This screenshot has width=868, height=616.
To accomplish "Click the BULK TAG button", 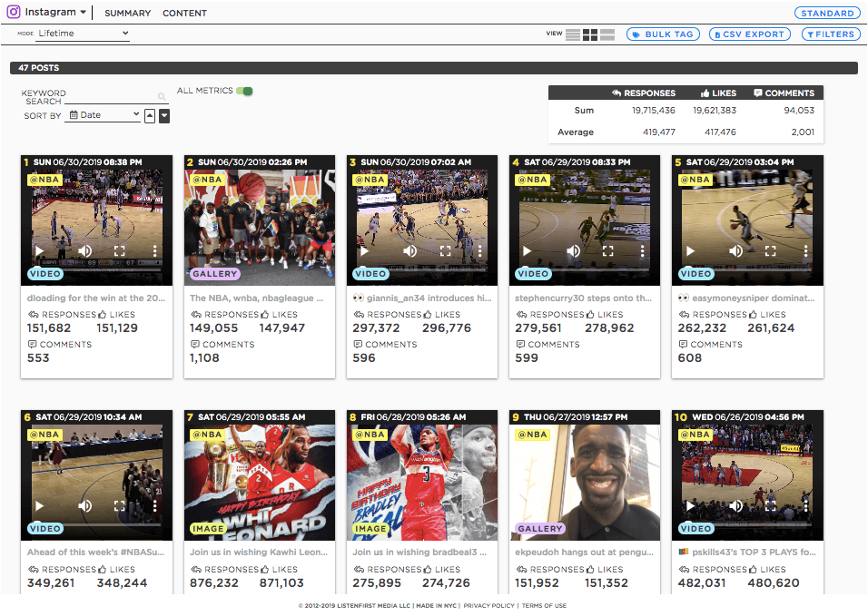I will (x=663, y=34).
